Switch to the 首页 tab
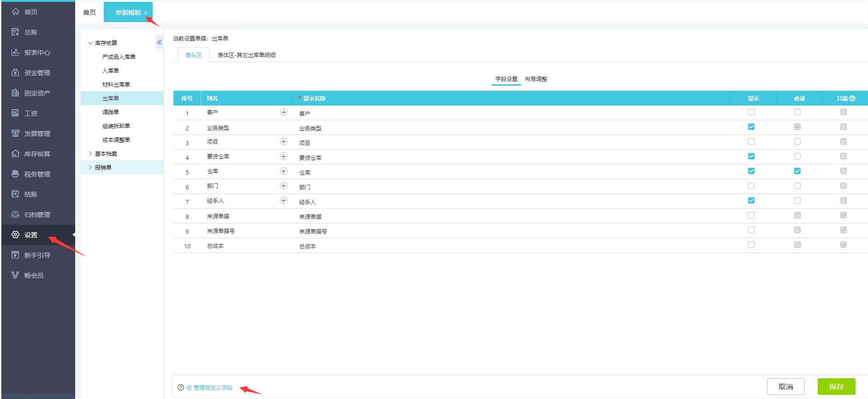The height and width of the screenshot is (399, 868). (x=89, y=12)
